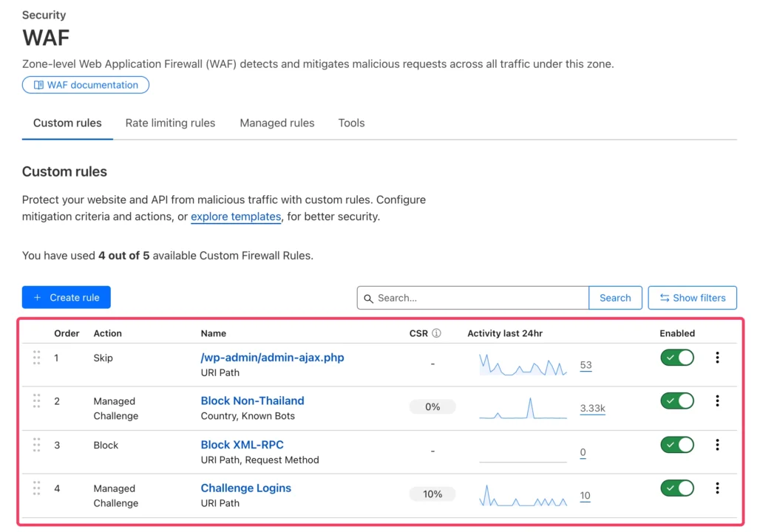This screenshot has height=532, width=757.
Task: Click the 'Activity last 24hr' column header
Action: 505,333
